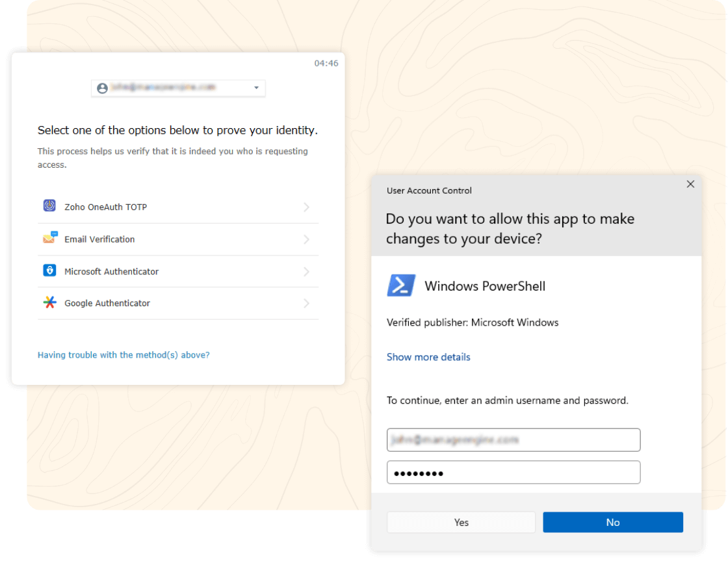Click the user avatar icon beside the email

(x=102, y=88)
